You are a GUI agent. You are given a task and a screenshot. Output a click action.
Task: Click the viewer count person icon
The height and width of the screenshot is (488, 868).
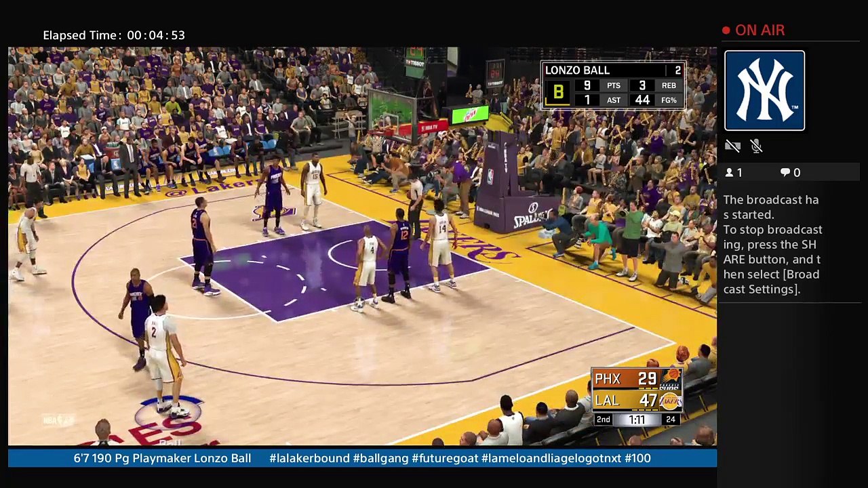pos(730,173)
